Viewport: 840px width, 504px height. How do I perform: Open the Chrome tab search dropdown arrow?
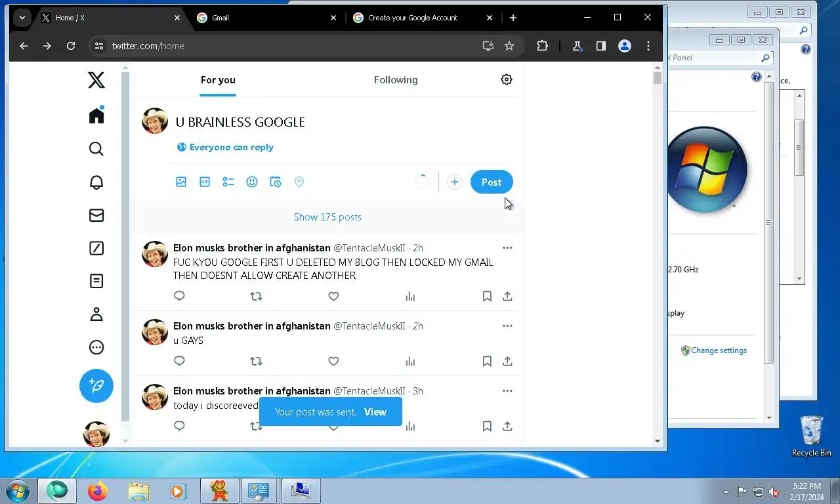[x=22, y=18]
